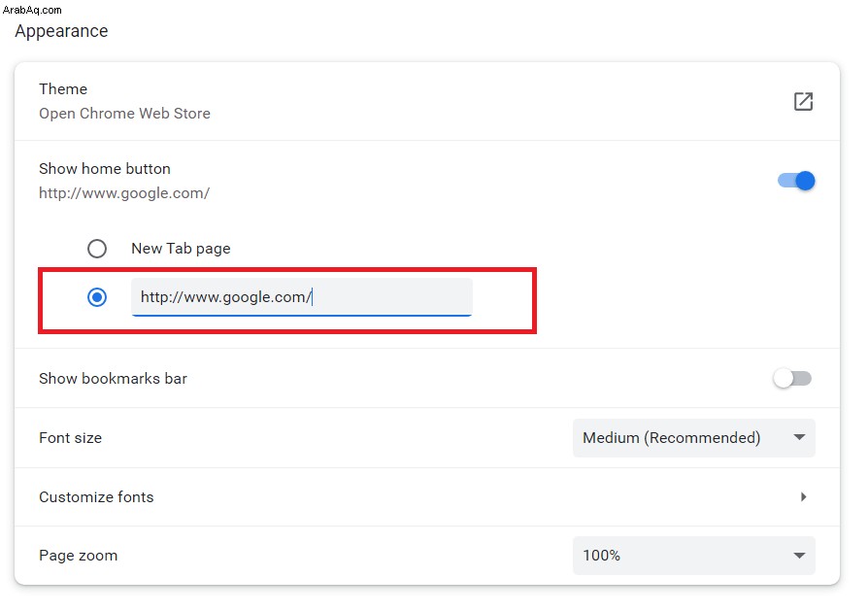Click the Appearance section heading
868x611 pixels.
coord(61,31)
